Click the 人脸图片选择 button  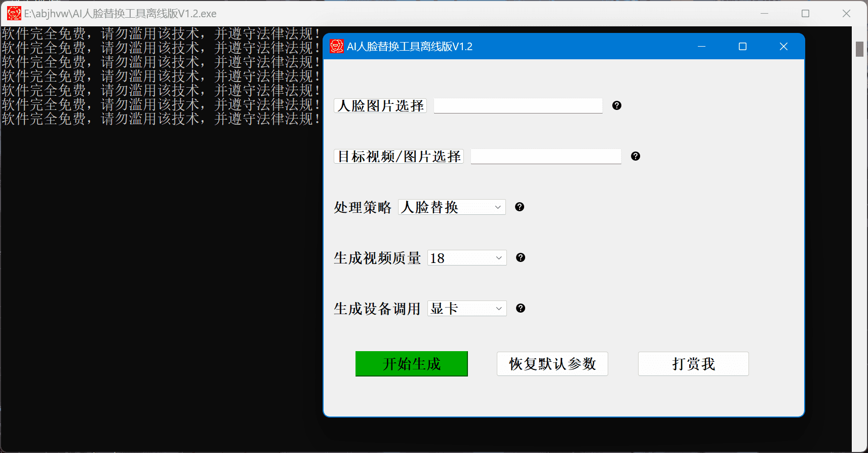(x=380, y=105)
